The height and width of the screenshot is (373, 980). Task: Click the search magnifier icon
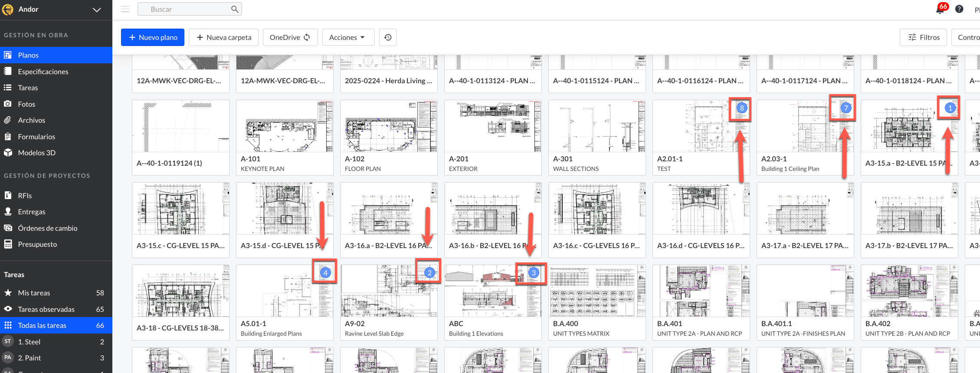pos(235,9)
